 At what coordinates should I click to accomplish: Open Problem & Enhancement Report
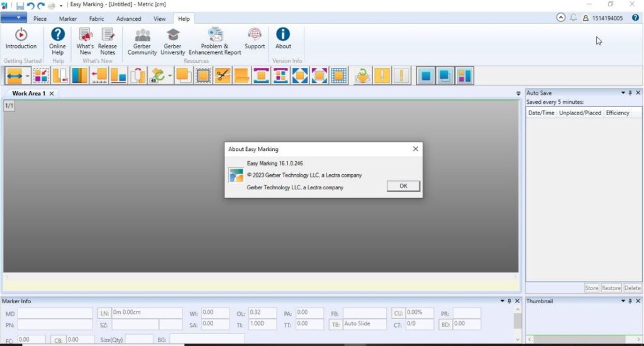215,35
